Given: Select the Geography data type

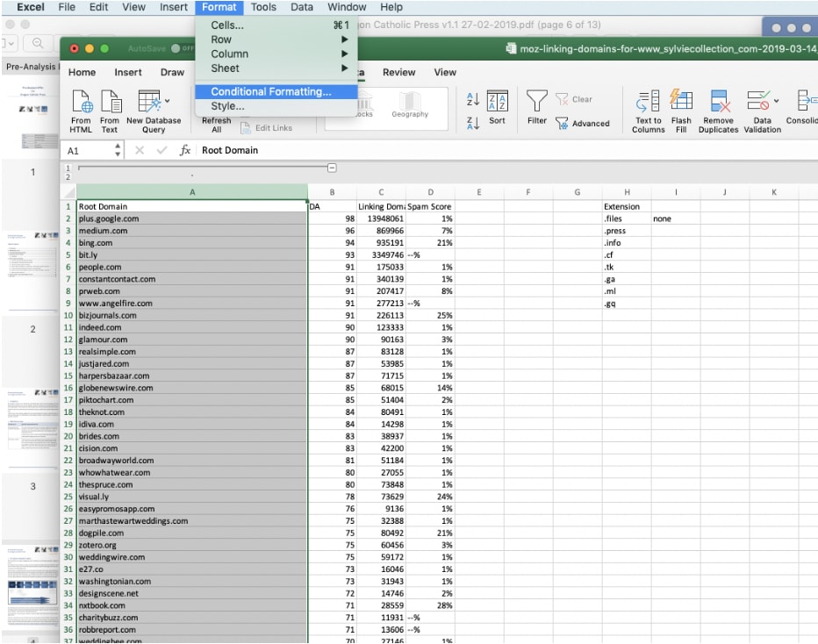Looking at the screenshot, I should click(x=410, y=104).
